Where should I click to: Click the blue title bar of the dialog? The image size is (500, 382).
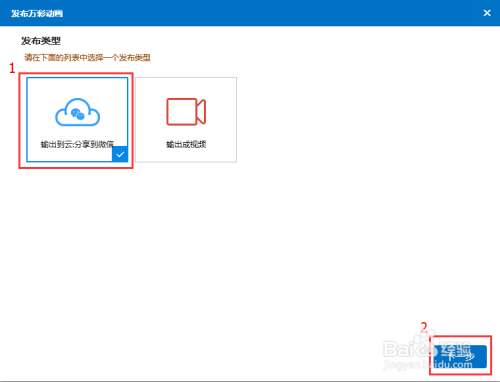(250, 13)
